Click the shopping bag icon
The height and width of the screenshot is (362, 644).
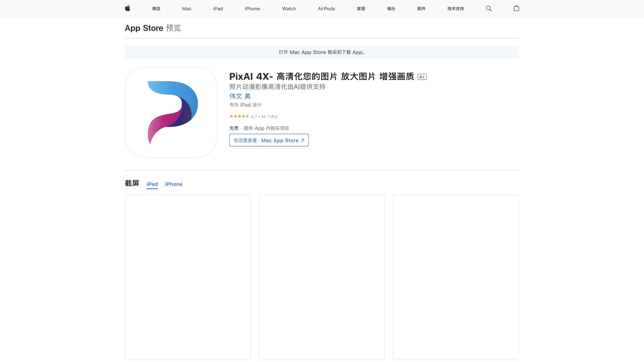coord(516,8)
